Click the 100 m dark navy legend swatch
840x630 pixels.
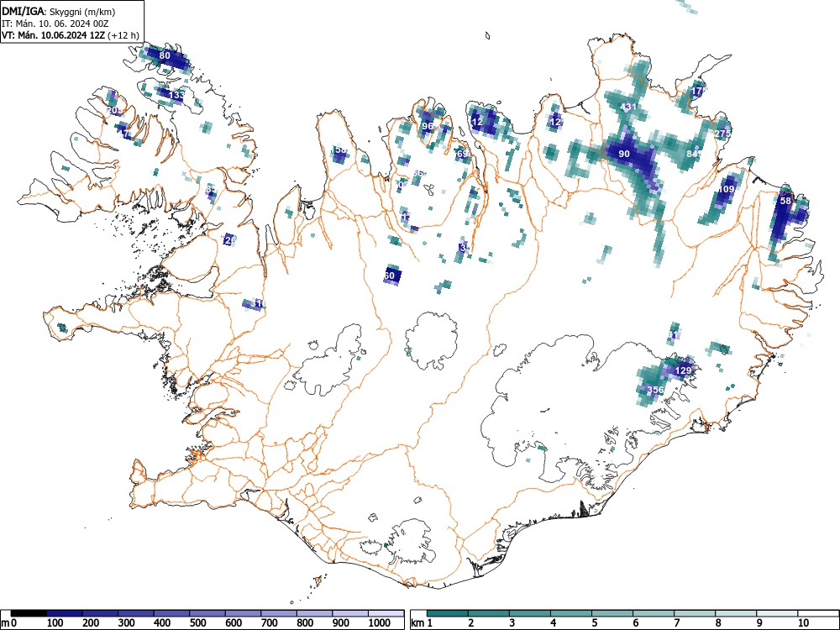click(65, 613)
